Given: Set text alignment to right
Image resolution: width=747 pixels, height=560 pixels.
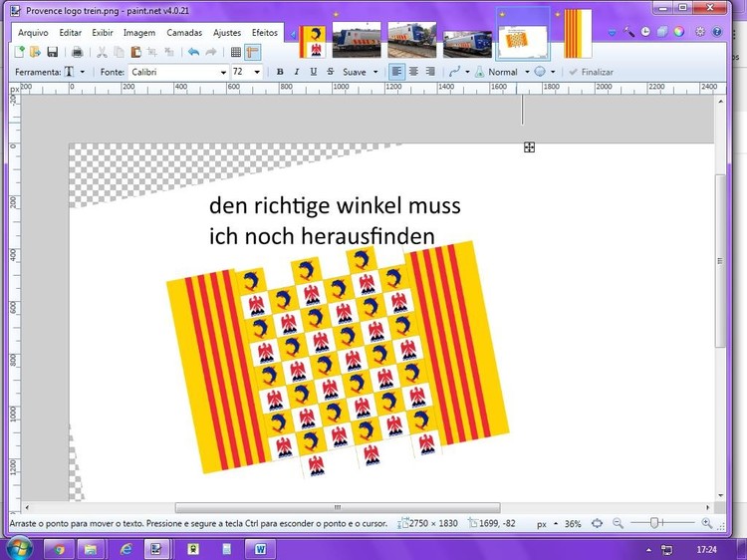Looking at the screenshot, I should pos(430,72).
